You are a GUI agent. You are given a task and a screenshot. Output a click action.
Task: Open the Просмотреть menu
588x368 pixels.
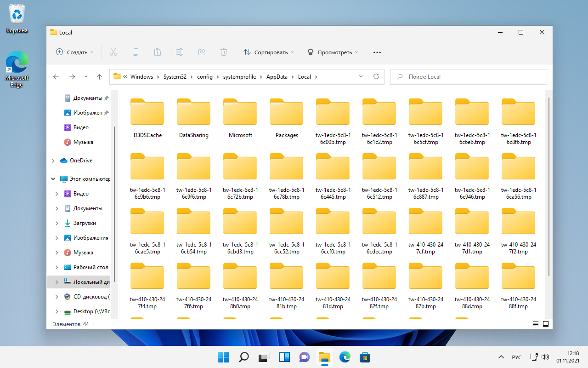(333, 52)
